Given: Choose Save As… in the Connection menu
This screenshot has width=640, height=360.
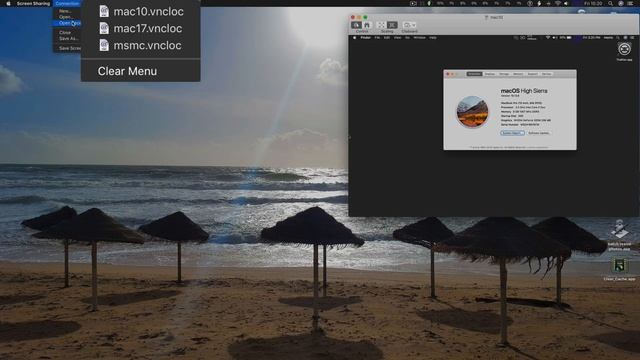Looking at the screenshot, I should [x=68, y=38].
